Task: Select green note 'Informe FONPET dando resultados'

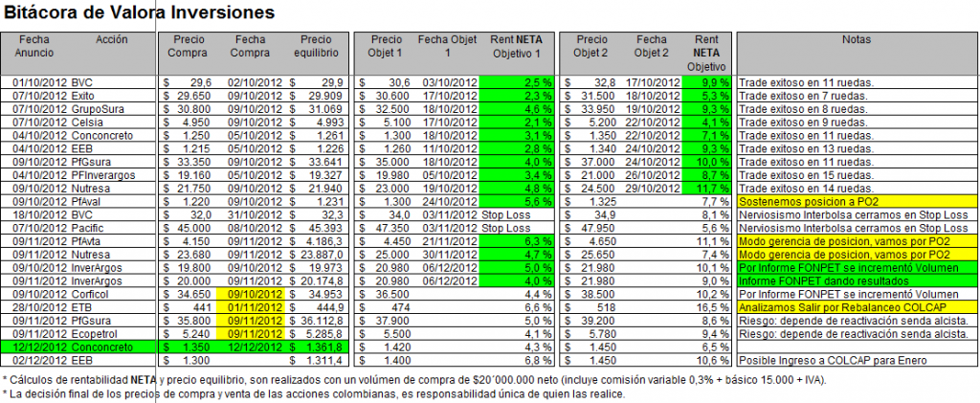Action: pyautogui.click(x=857, y=281)
